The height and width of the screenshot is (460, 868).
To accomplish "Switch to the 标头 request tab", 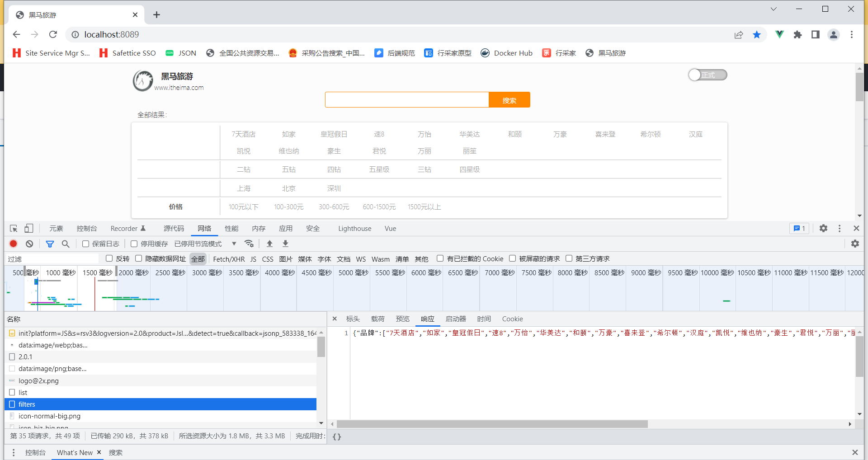I will tap(353, 319).
